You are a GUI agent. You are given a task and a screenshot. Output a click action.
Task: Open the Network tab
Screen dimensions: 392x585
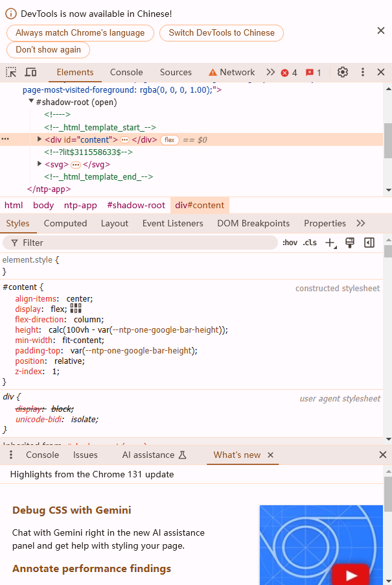pyautogui.click(x=232, y=72)
